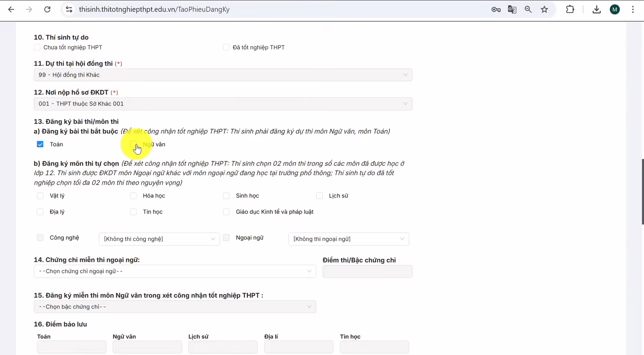This screenshot has width=644, height=355.
Task: Select the Lịch sử subject checkbox
Action: (x=320, y=196)
